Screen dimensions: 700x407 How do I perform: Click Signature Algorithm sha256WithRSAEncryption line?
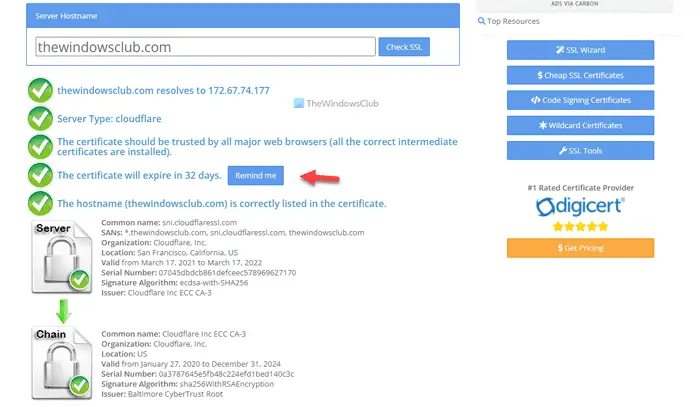click(188, 384)
